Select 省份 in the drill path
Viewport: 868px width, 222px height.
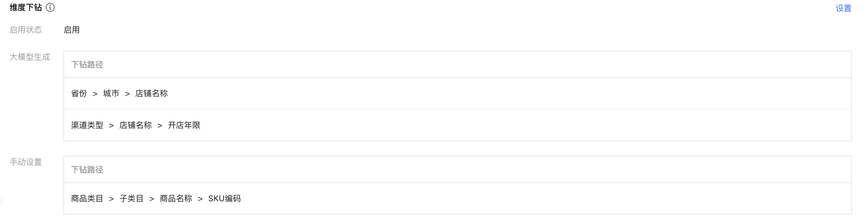[79, 94]
